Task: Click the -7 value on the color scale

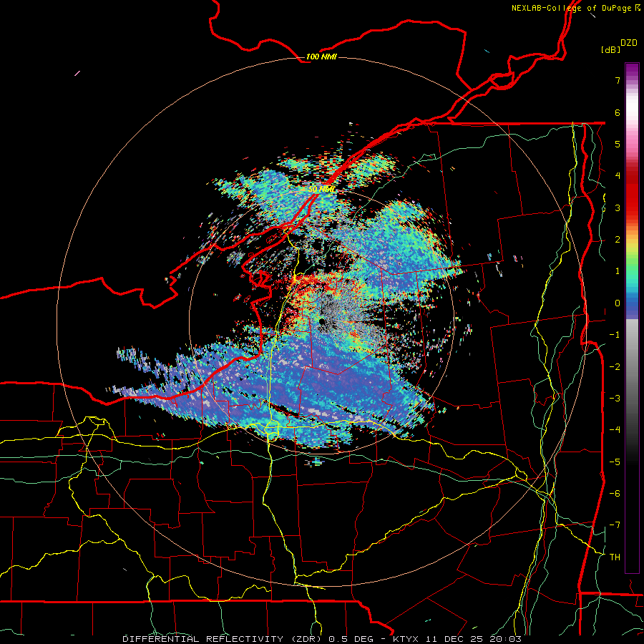Action: click(615, 525)
